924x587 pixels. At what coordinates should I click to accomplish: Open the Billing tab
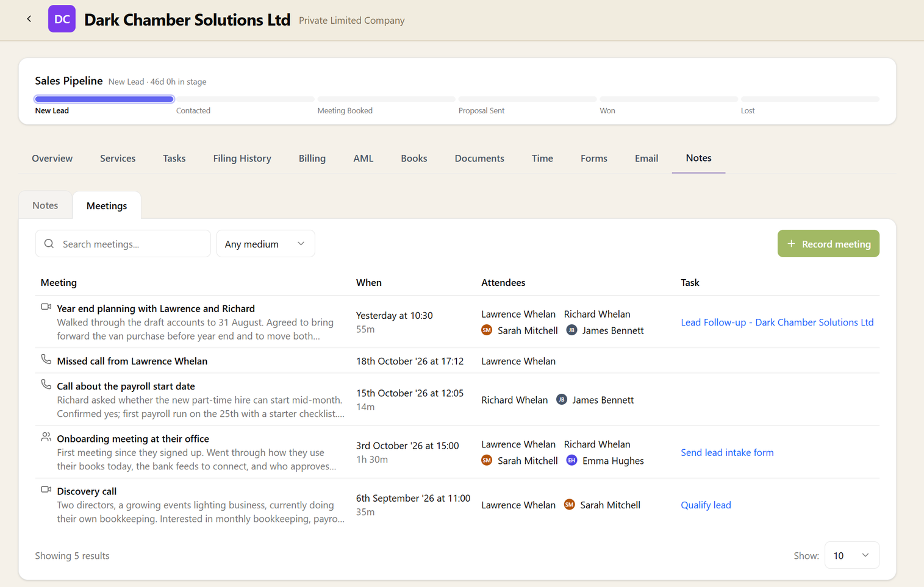coord(312,158)
